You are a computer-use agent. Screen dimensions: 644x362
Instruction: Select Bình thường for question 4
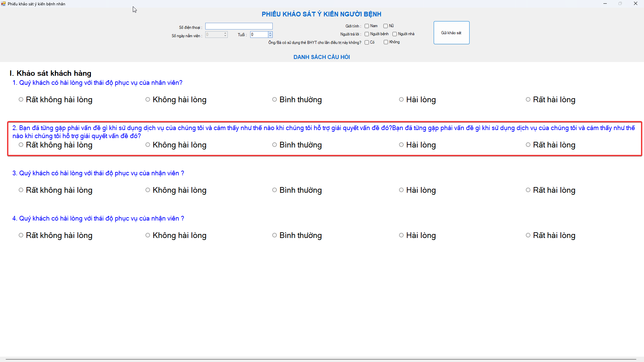click(275, 235)
